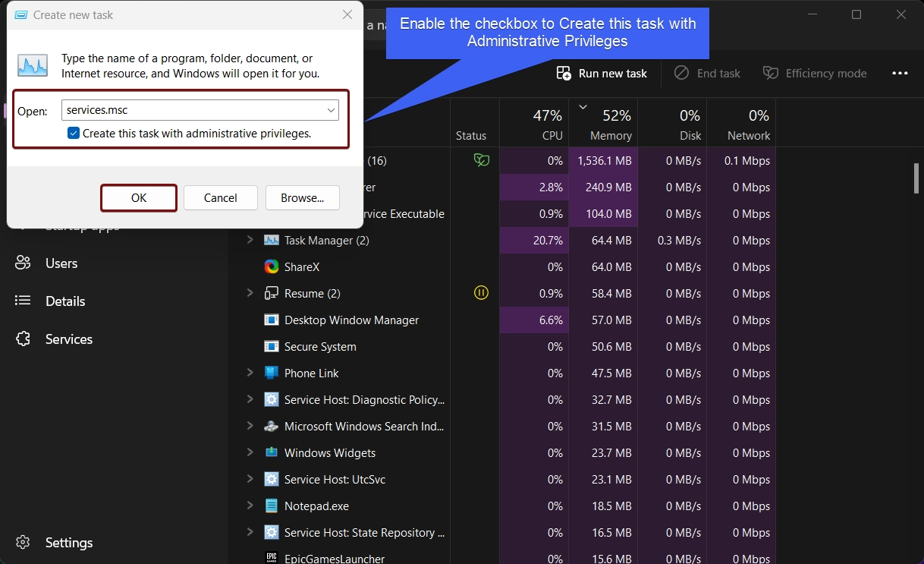This screenshot has height=564, width=924.
Task: Expand Microsoft Windows Search Indexer group
Action: (x=250, y=426)
